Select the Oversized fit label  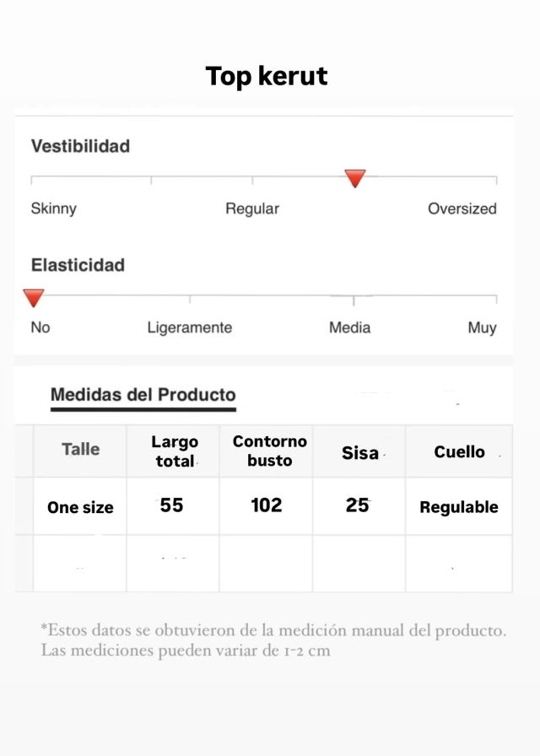click(x=462, y=208)
